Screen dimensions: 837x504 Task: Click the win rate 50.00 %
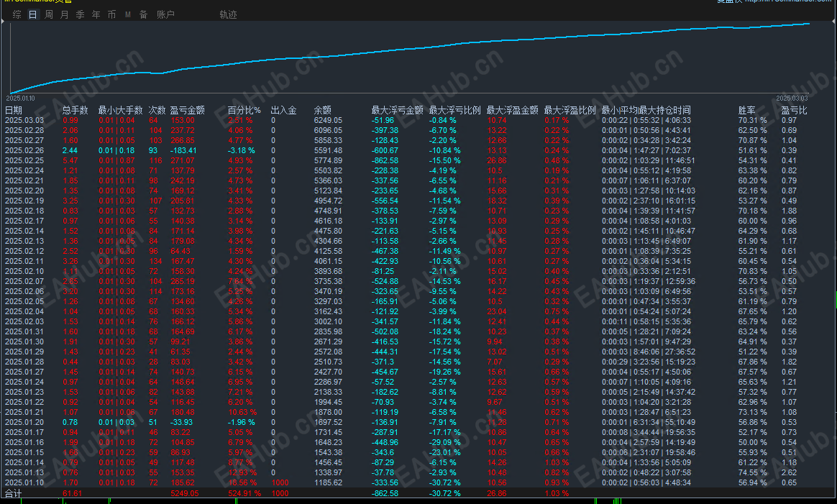click(753, 443)
